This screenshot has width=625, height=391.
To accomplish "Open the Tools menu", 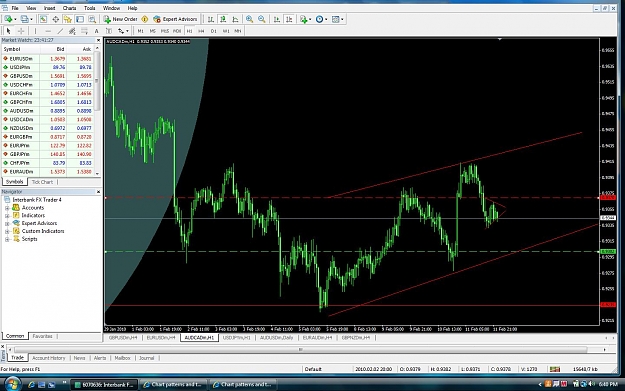I will tap(90, 8).
